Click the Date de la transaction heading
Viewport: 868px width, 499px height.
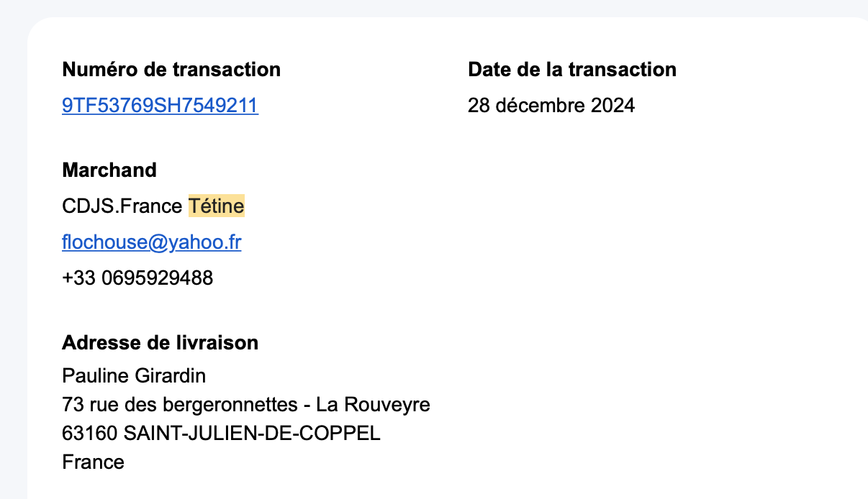(571, 70)
